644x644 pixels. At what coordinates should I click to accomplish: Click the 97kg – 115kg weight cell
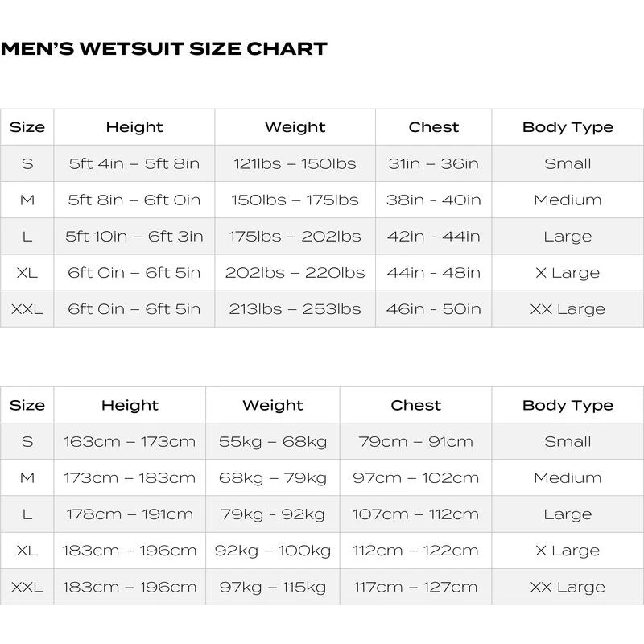point(273,588)
